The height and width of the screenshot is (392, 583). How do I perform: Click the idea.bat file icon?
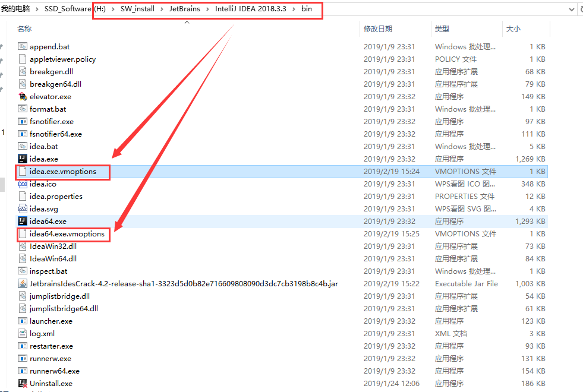coord(23,146)
